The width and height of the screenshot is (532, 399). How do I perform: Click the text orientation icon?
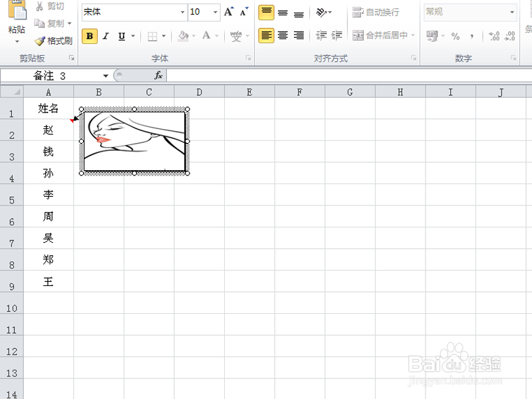click(x=321, y=13)
